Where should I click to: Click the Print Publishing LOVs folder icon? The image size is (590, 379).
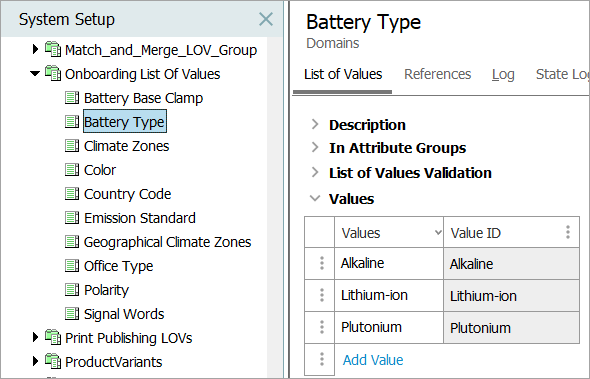pos(53,337)
